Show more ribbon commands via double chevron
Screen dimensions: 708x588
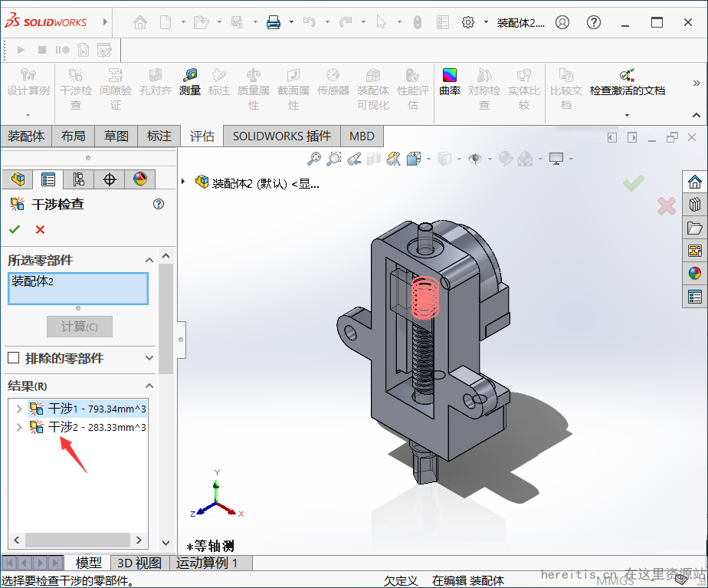(x=697, y=83)
